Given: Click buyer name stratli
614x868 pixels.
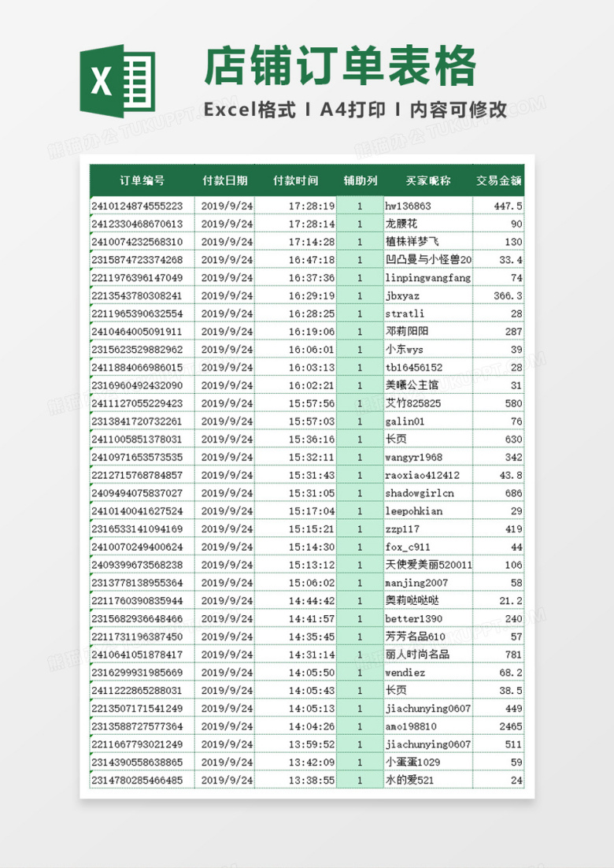Looking at the screenshot, I should (405, 313).
